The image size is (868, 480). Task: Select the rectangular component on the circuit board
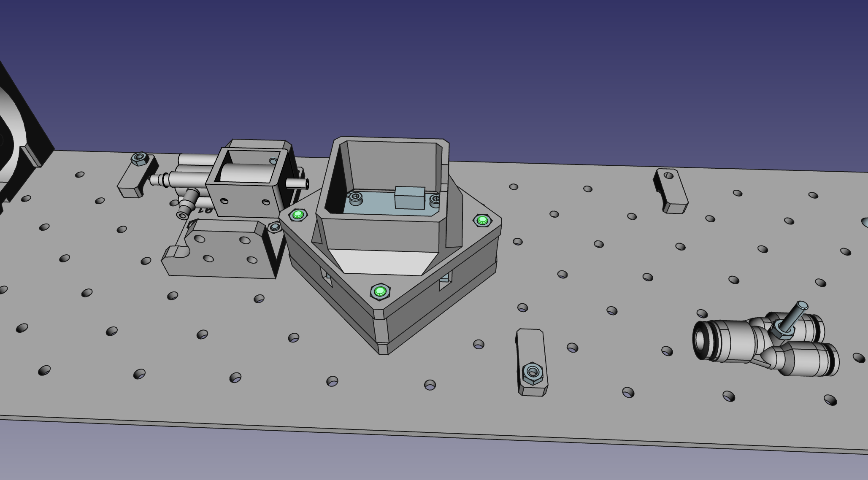tap(409, 198)
